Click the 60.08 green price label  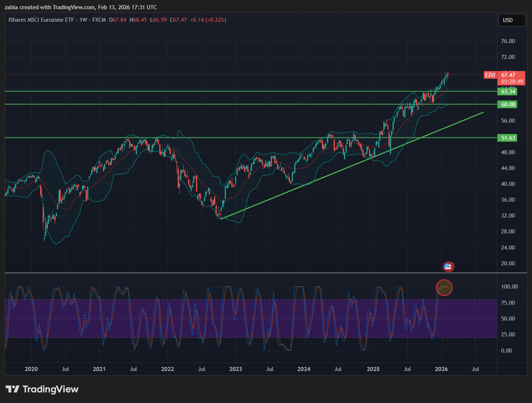tap(508, 105)
